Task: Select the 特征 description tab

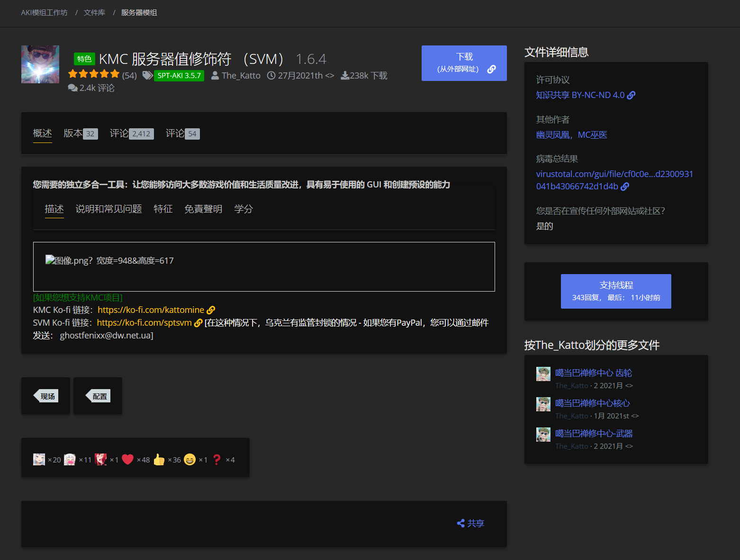Action: 163,209
